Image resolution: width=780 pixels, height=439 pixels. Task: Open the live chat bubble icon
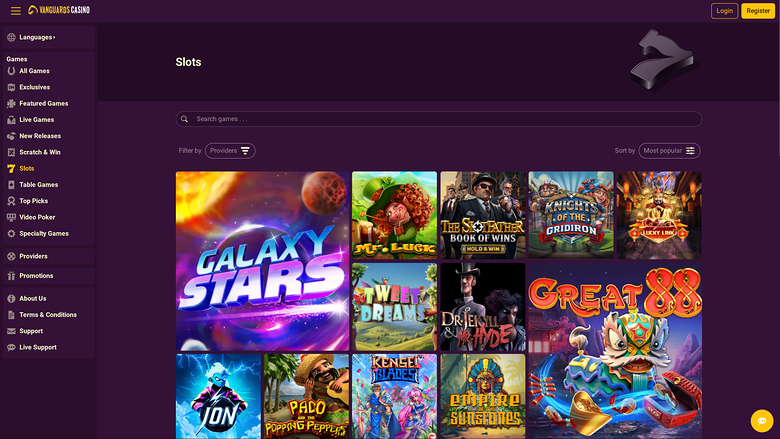(761, 420)
